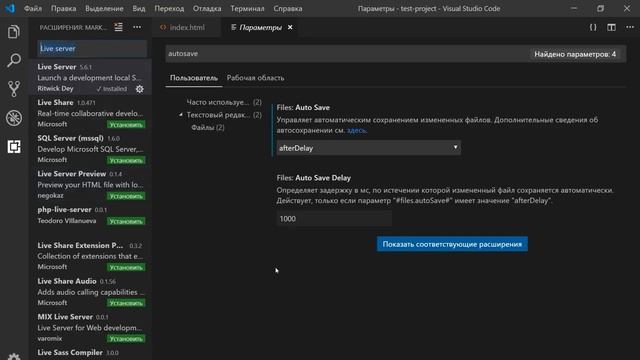Maximize or restore the VS Code window
This screenshot has height=360, width=640.
(x=600, y=8)
